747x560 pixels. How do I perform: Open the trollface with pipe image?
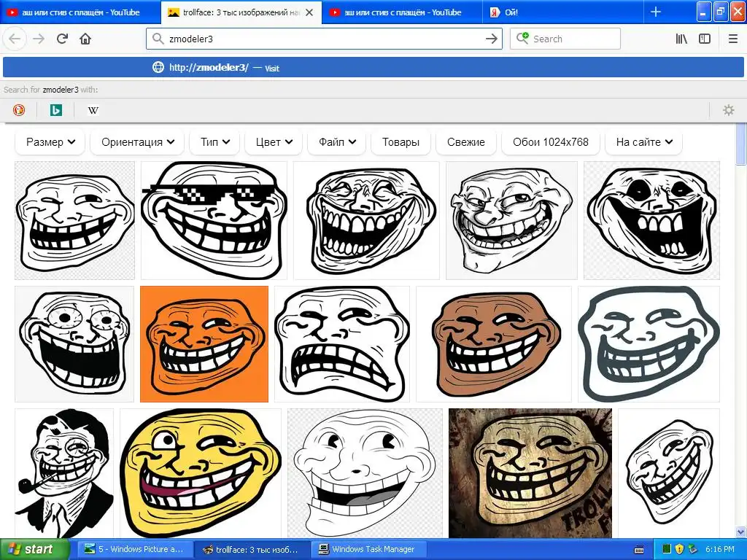(x=64, y=472)
